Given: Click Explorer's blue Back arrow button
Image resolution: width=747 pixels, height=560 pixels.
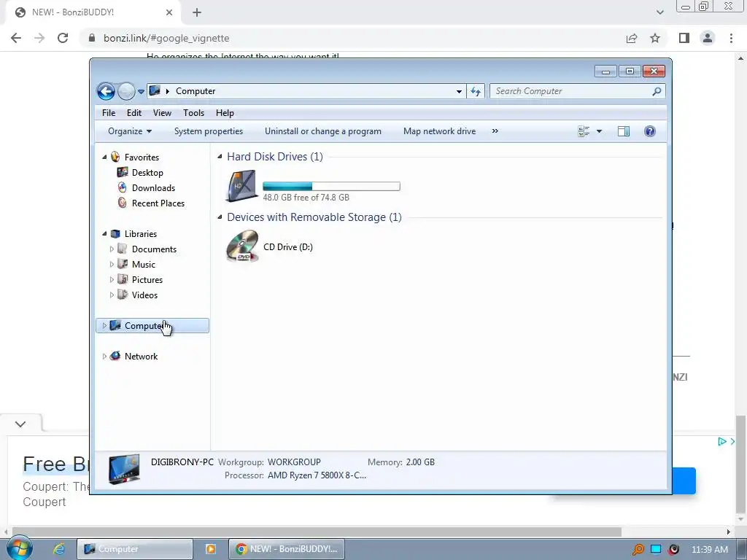Looking at the screenshot, I should click(x=106, y=91).
